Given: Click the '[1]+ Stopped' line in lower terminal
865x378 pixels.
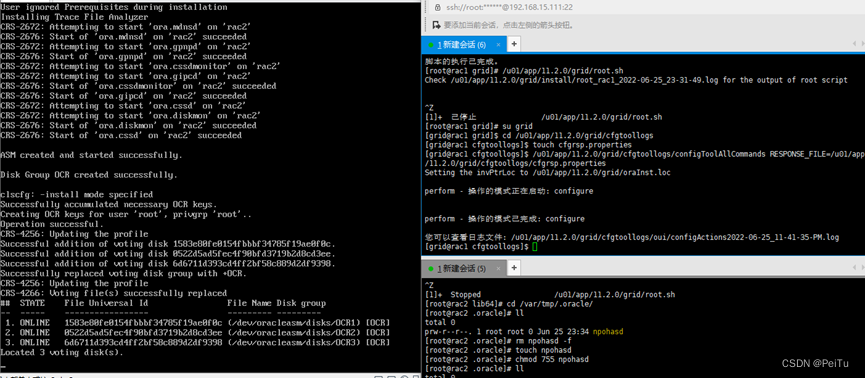Looking at the screenshot, I should pos(550,295).
